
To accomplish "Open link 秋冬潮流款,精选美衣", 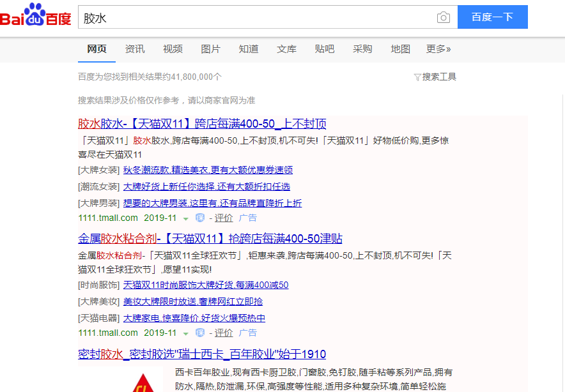I will point(208,170).
